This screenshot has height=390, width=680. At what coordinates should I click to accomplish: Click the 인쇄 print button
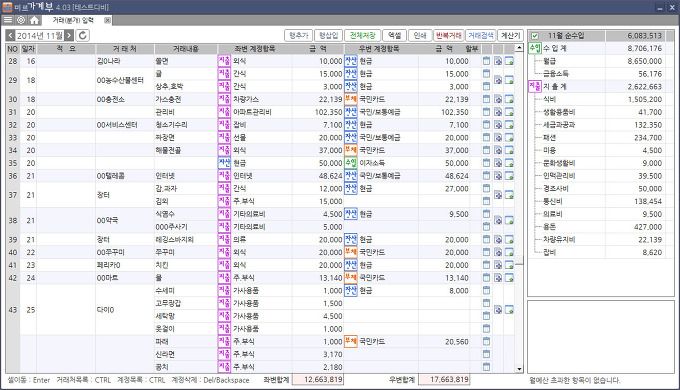[420, 36]
